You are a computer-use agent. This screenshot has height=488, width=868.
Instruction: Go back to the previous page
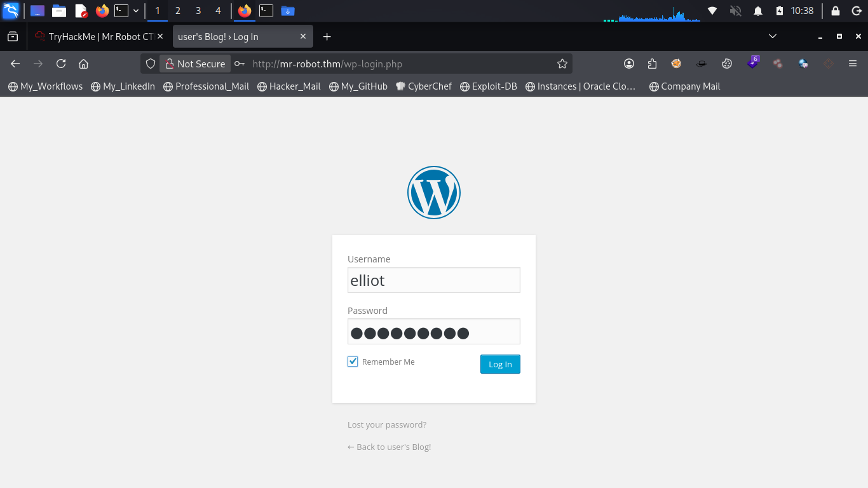(x=16, y=64)
